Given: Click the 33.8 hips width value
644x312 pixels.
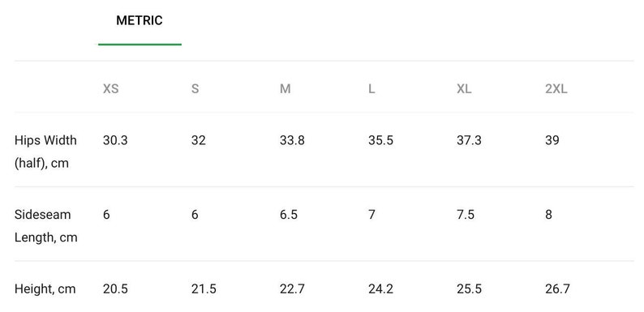Looking at the screenshot, I should tap(292, 140).
